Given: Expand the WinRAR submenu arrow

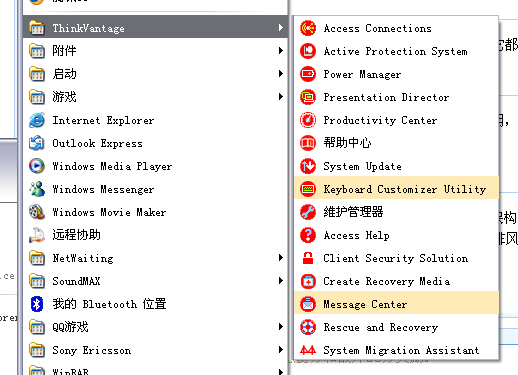Looking at the screenshot, I should (x=281, y=372).
